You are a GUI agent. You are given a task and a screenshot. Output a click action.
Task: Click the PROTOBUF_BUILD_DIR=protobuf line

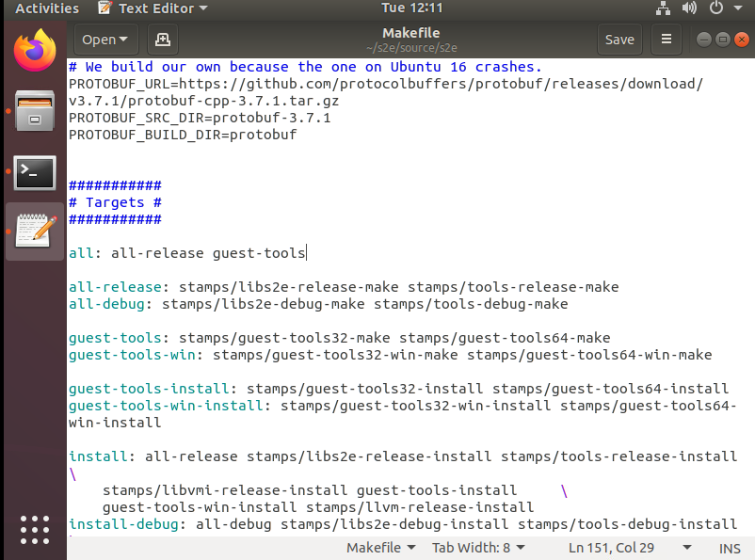183,135
